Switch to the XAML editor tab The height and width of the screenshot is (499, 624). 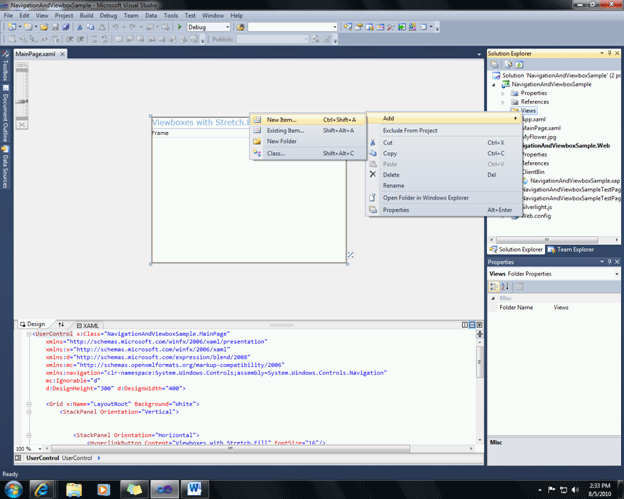[88, 325]
